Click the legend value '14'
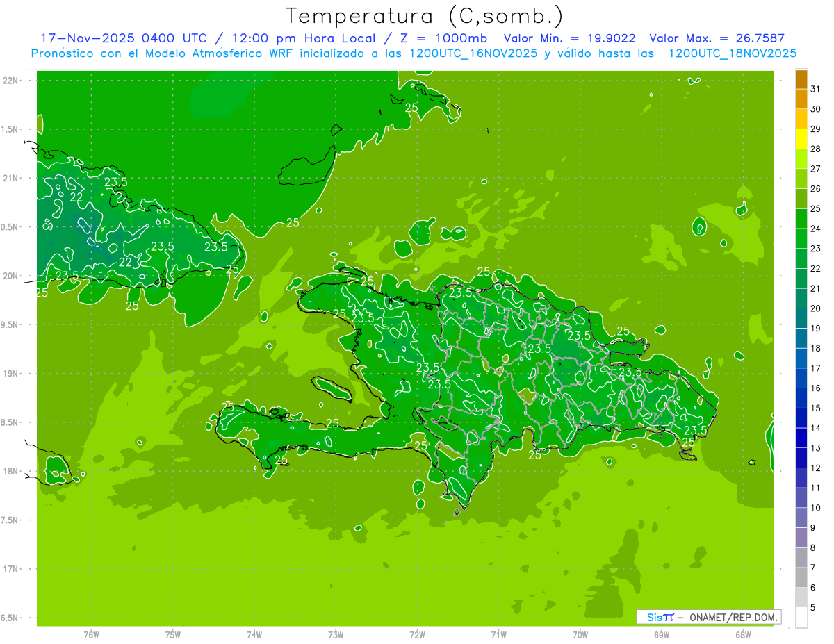Image resolution: width=834 pixels, height=644 pixels. point(816,428)
